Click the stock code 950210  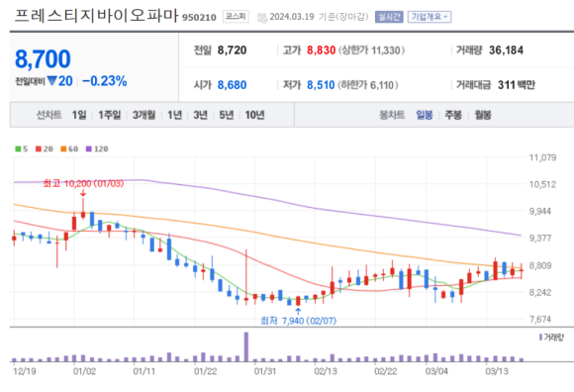(x=199, y=17)
